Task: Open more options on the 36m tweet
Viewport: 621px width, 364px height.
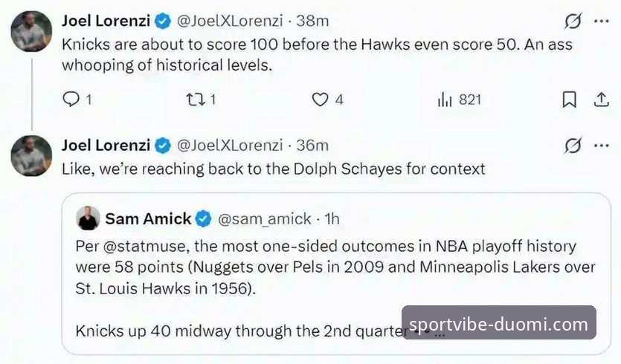Action: pyautogui.click(x=602, y=146)
